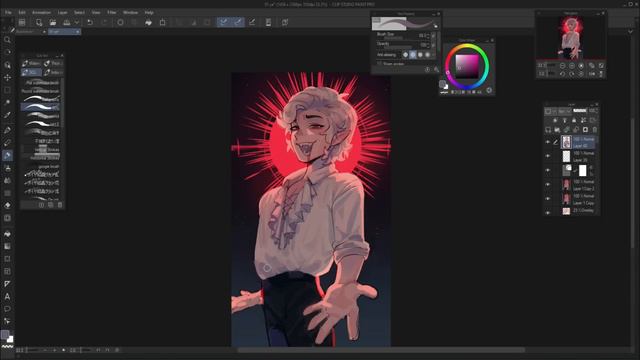Open the File menu
This screenshot has width=640, height=360.
pyautogui.click(x=8, y=13)
